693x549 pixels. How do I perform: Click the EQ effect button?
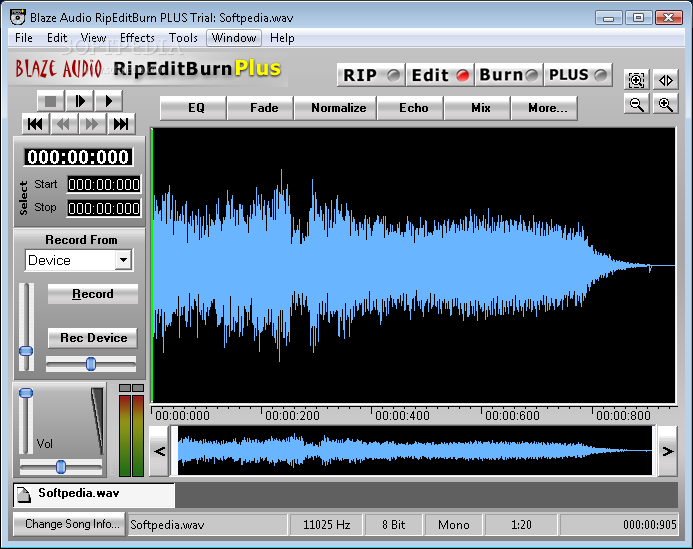[193, 108]
